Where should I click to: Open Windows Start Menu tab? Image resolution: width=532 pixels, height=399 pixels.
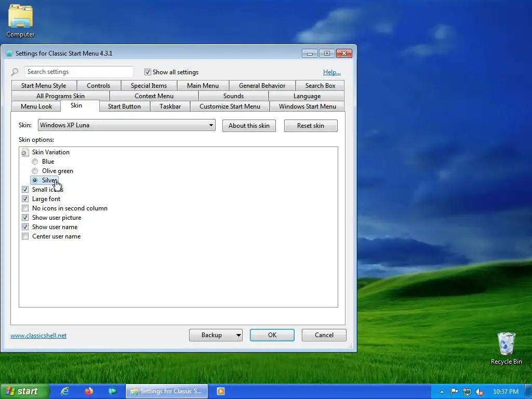click(308, 106)
